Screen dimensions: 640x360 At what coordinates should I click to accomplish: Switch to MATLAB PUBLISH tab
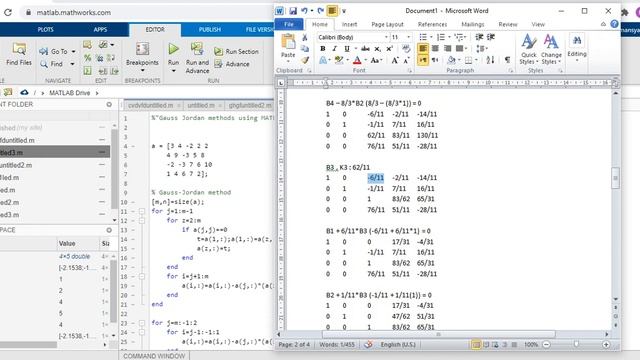point(210,29)
